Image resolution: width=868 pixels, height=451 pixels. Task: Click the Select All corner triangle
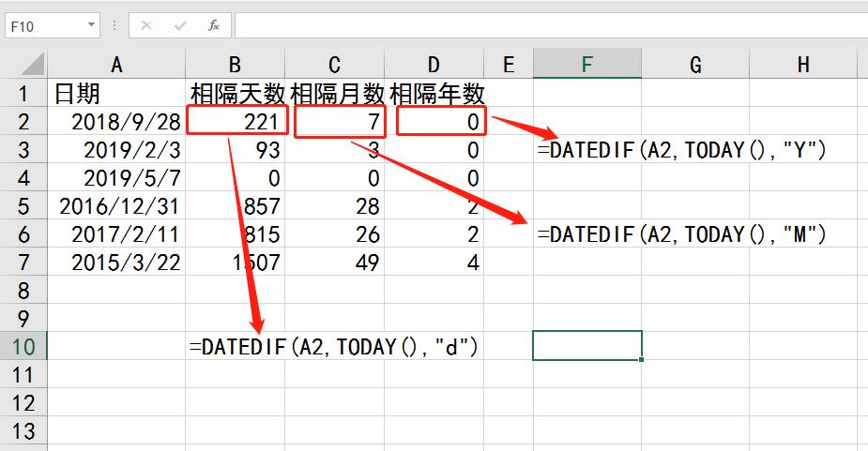pyautogui.click(x=33, y=64)
